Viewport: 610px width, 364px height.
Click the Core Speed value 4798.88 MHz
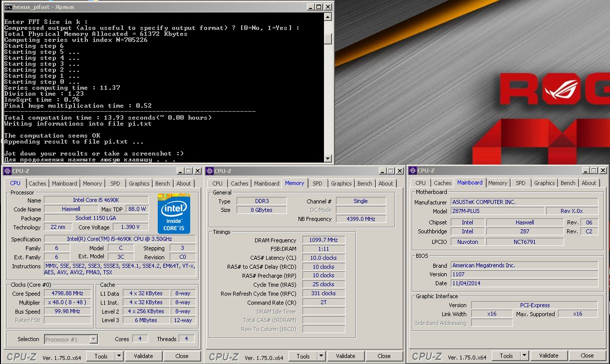[68, 294]
